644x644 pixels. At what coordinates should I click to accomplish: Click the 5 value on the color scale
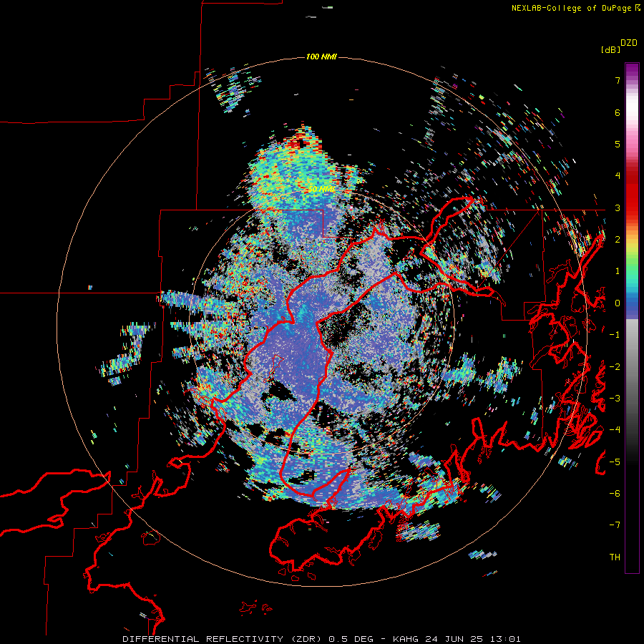tap(618, 144)
